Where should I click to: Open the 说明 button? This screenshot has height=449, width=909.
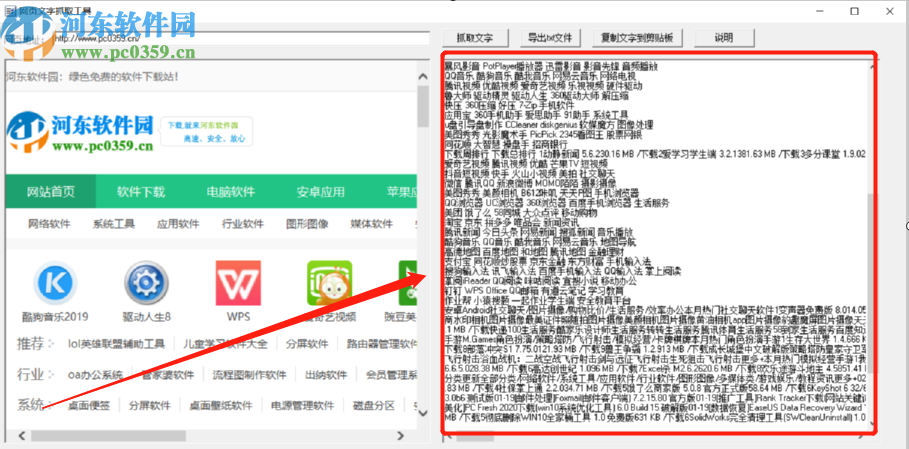723,38
